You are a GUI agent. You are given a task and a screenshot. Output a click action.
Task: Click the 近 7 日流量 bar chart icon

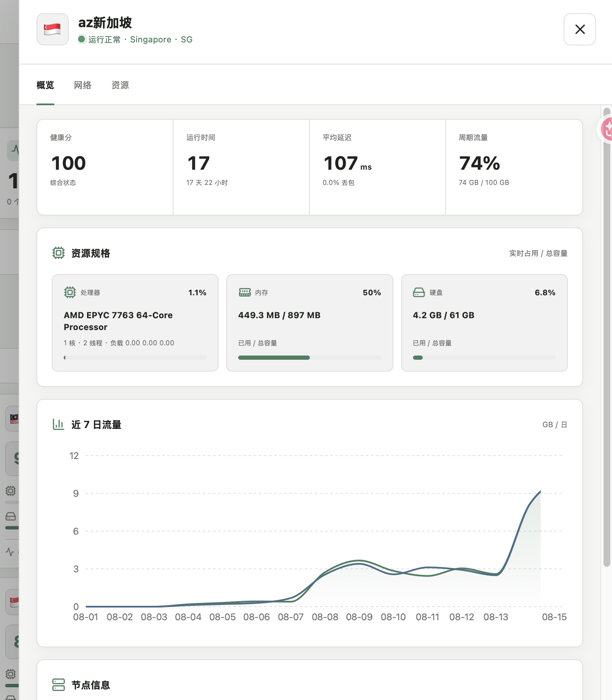click(x=58, y=424)
